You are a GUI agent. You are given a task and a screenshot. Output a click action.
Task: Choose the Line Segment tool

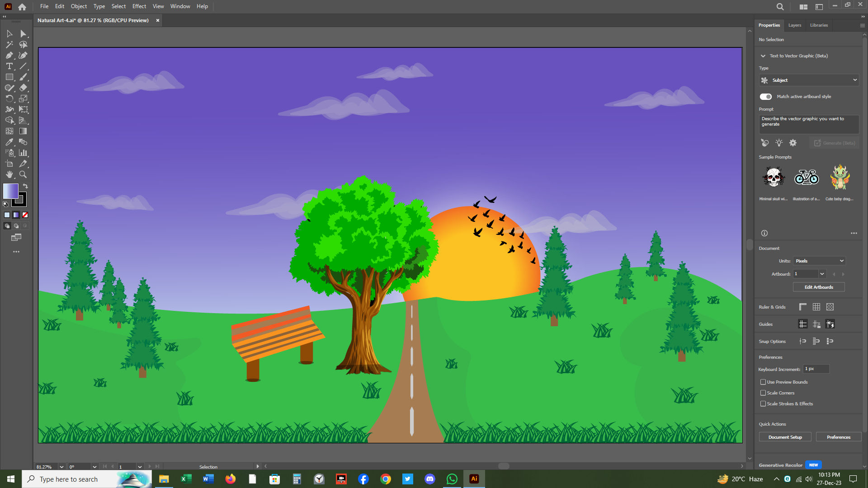pyautogui.click(x=23, y=66)
